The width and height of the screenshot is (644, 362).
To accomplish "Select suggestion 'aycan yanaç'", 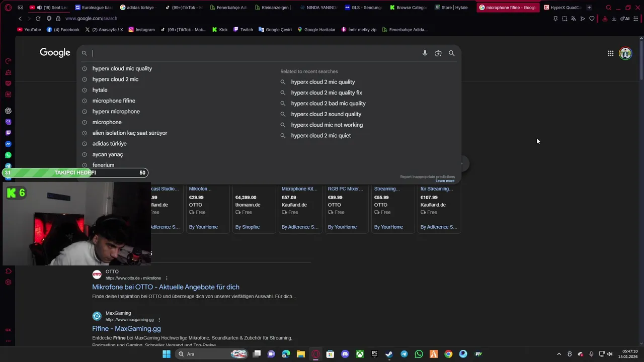I will click(x=108, y=154).
